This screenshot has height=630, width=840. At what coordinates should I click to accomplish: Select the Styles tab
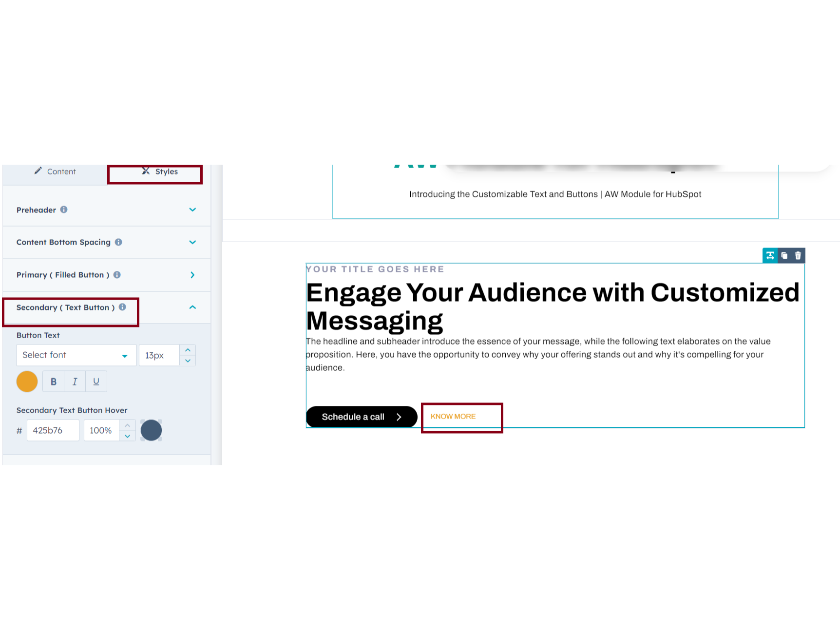pos(160,172)
